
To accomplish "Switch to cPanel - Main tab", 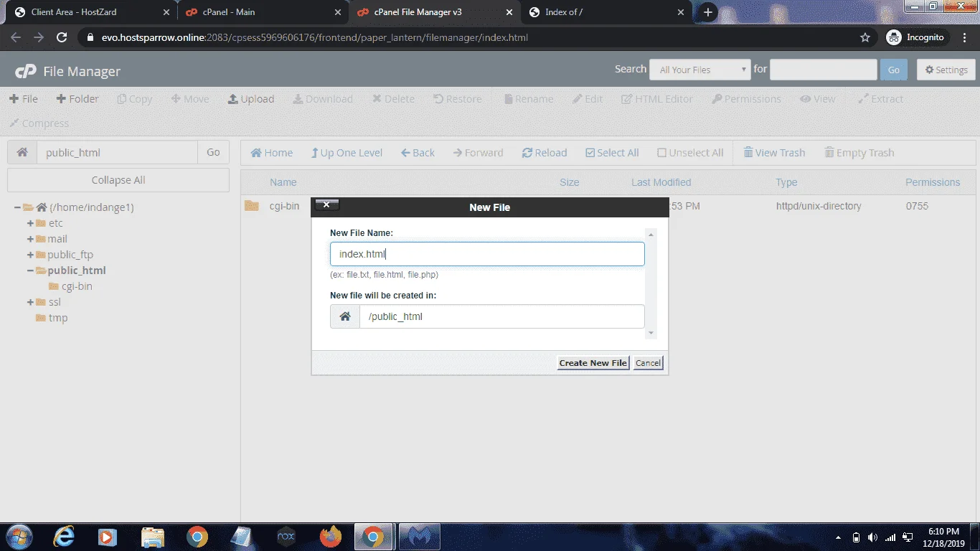I will point(262,12).
